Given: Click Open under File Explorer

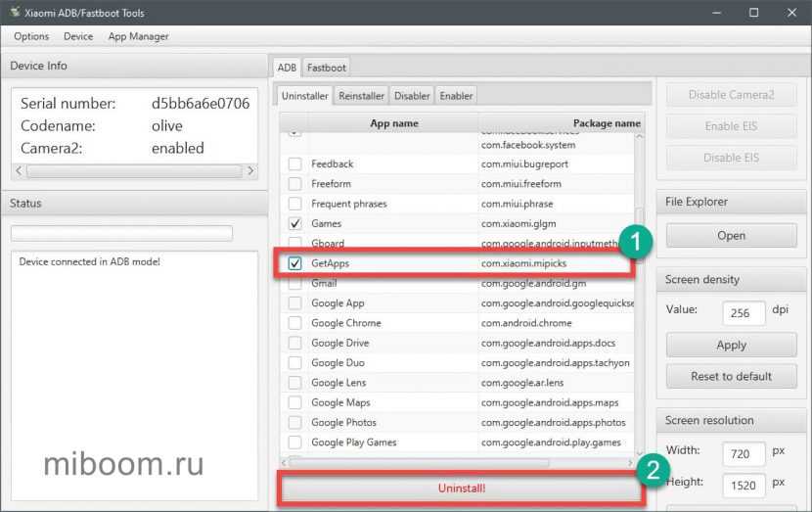Looking at the screenshot, I should 731,236.
